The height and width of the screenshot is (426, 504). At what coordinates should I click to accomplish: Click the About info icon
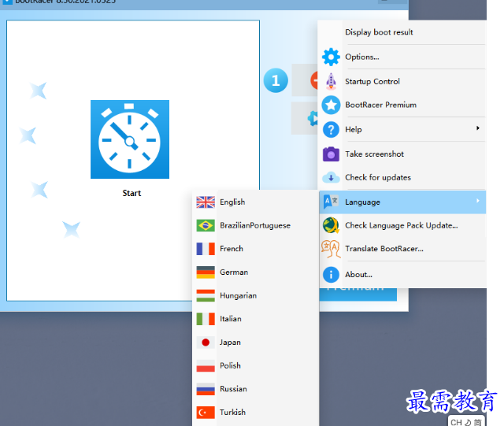tap(331, 275)
